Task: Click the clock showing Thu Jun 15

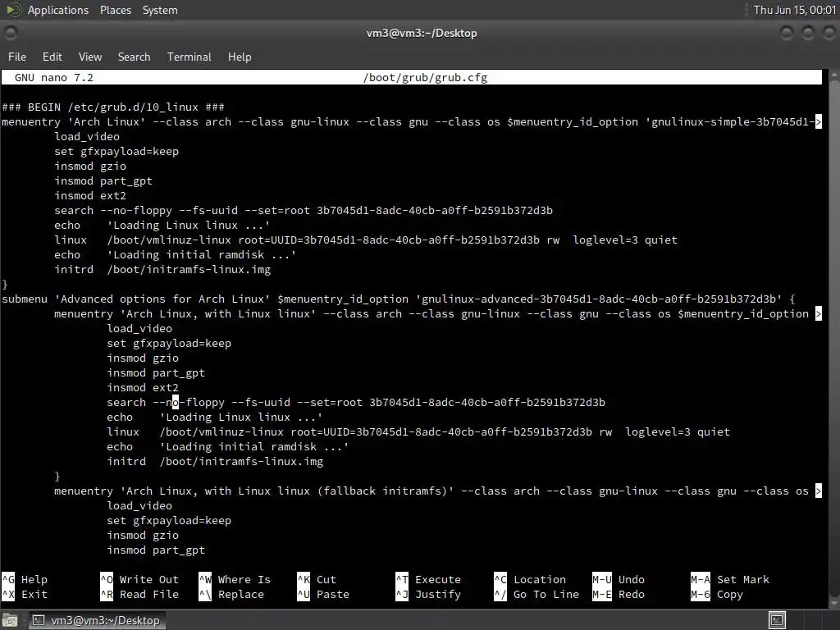Action: pos(794,10)
